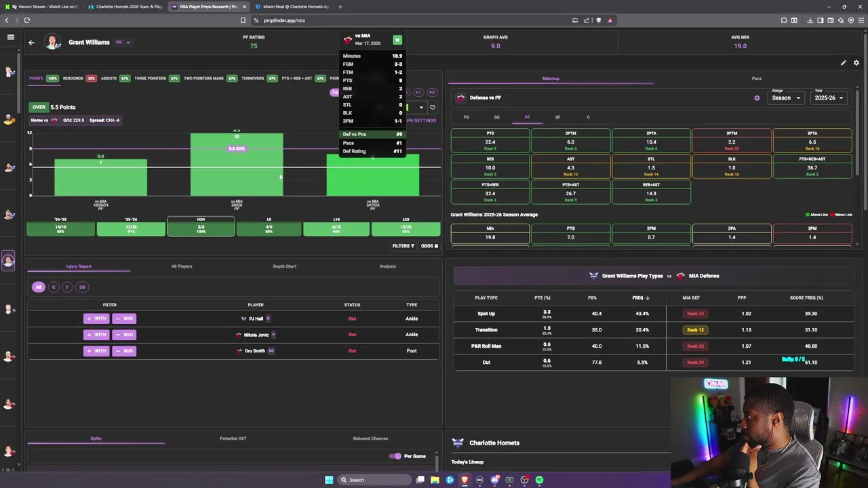This screenshot has height=488, width=868.
Task: Select the F injury filter chip
Action: (67, 287)
